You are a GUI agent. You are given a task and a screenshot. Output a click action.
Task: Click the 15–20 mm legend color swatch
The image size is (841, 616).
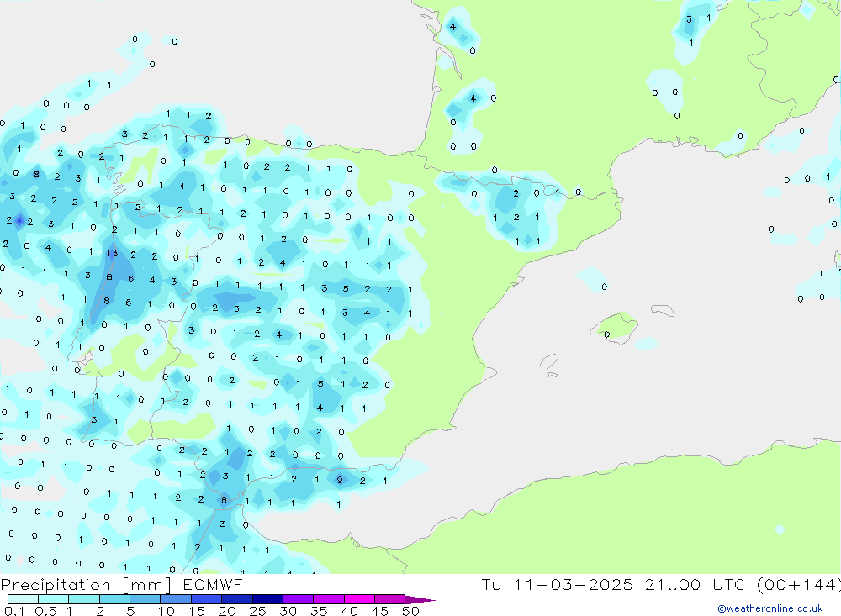(x=206, y=599)
